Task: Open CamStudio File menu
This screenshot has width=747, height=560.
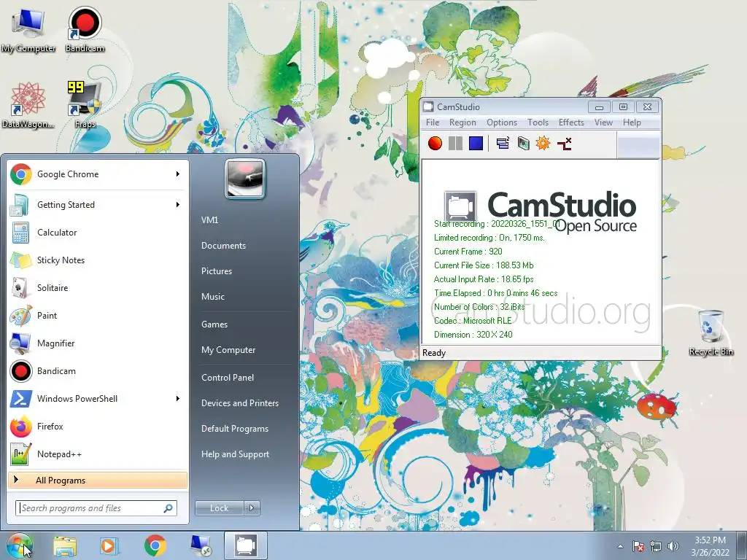Action: point(433,122)
